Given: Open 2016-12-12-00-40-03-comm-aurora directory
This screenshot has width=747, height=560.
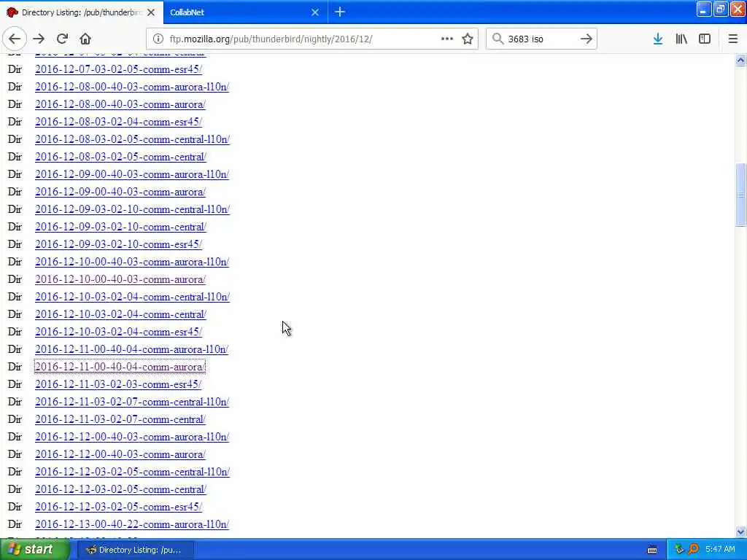Looking at the screenshot, I should (120, 455).
